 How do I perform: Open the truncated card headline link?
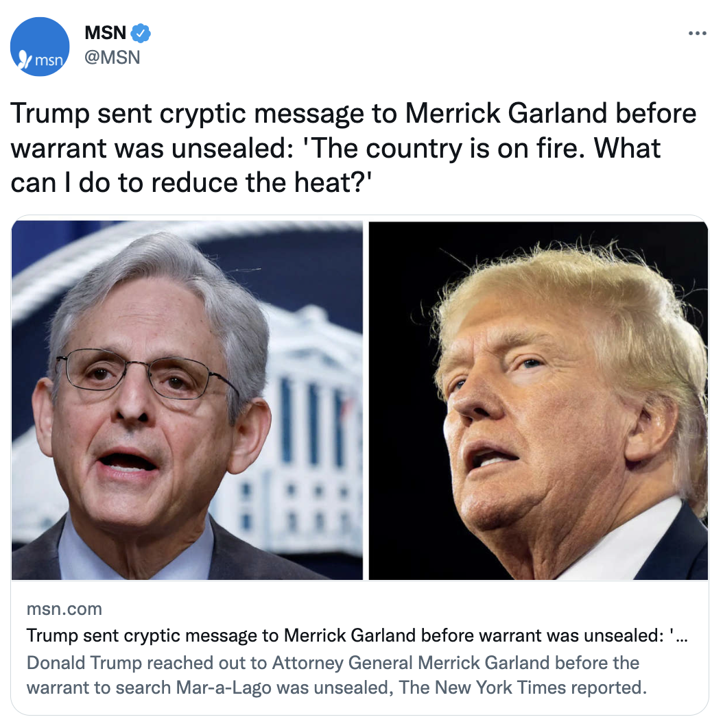pyautogui.click(x=357, y=635)
